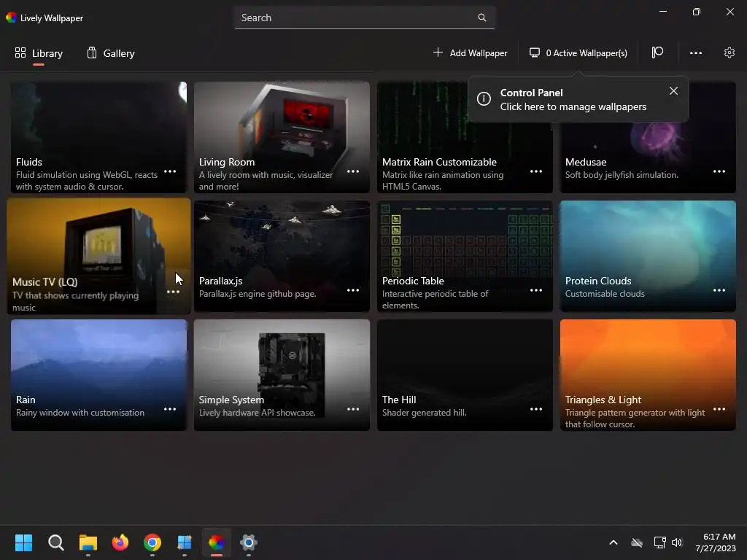Open taskbar Search
Viewport: 747px width, 560px height.
(55, 542)
